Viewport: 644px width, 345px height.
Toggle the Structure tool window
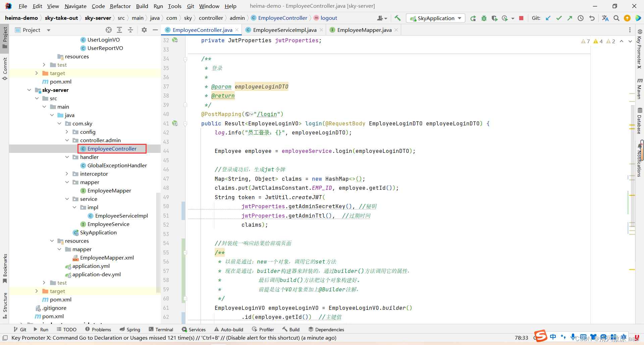[x=5, y=306]
